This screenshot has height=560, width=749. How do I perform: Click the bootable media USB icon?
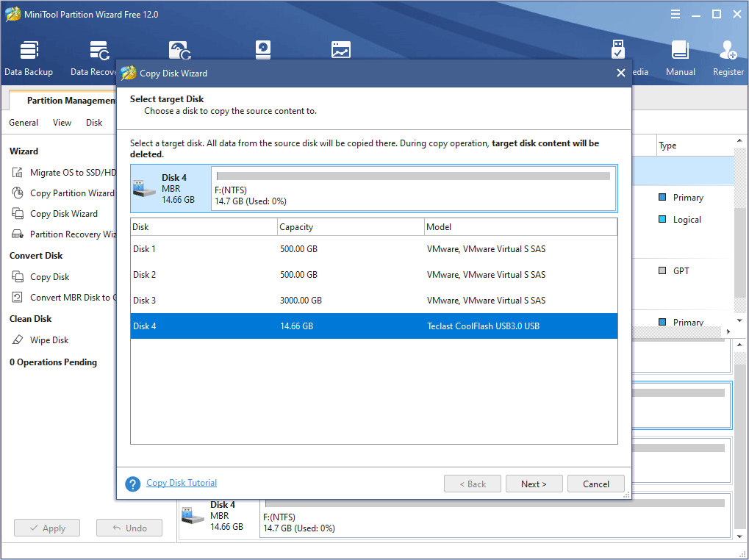[618, 49]
